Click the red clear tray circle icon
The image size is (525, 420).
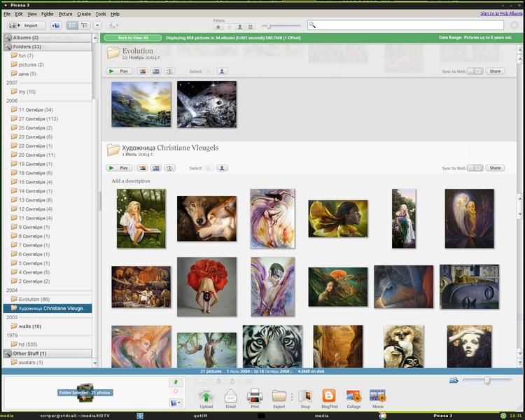coord(176,391)
